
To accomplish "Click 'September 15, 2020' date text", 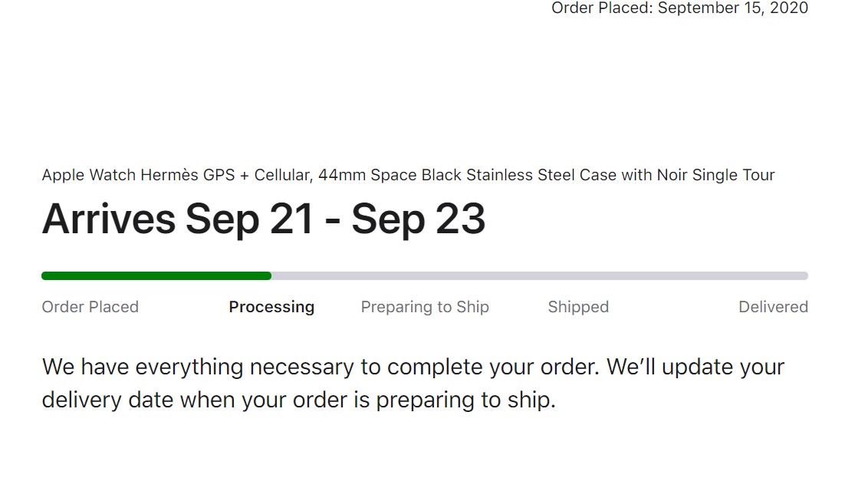I will tap(733, 8).
